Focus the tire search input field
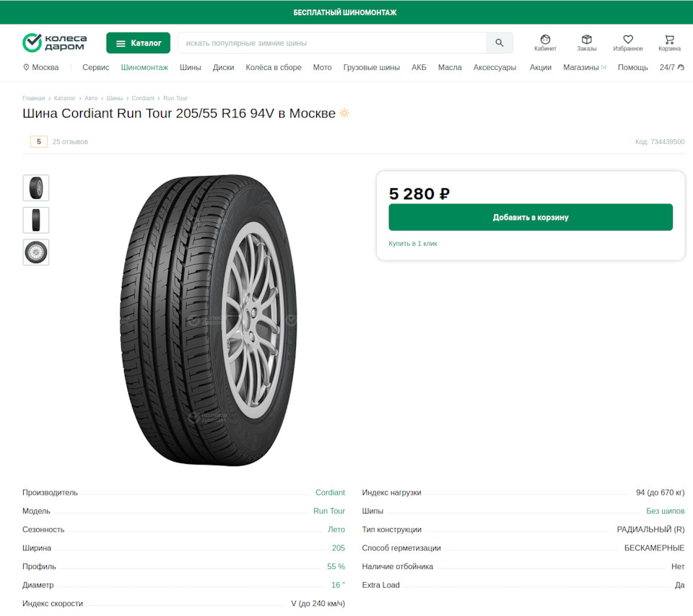The width and height of the screenshot is (693, 616). (x=332, y=43)
